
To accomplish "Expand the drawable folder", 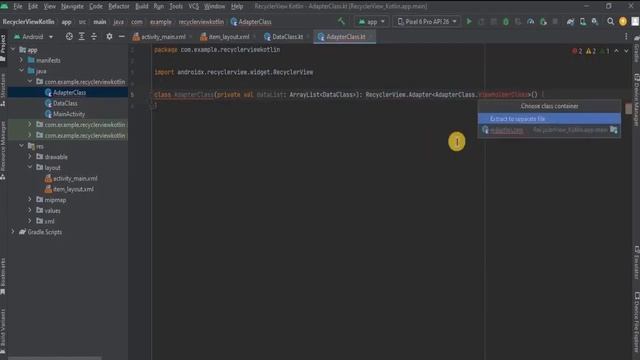I will point(30,156).
